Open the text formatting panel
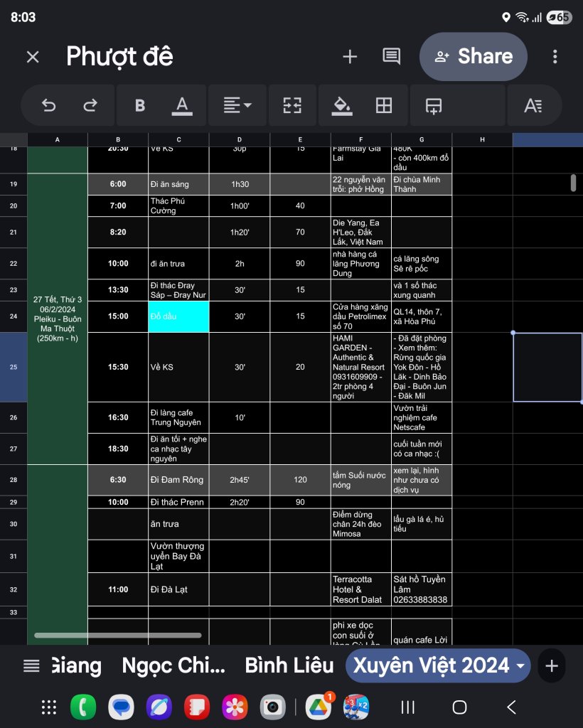583x728 pixels. click(533, 106)
